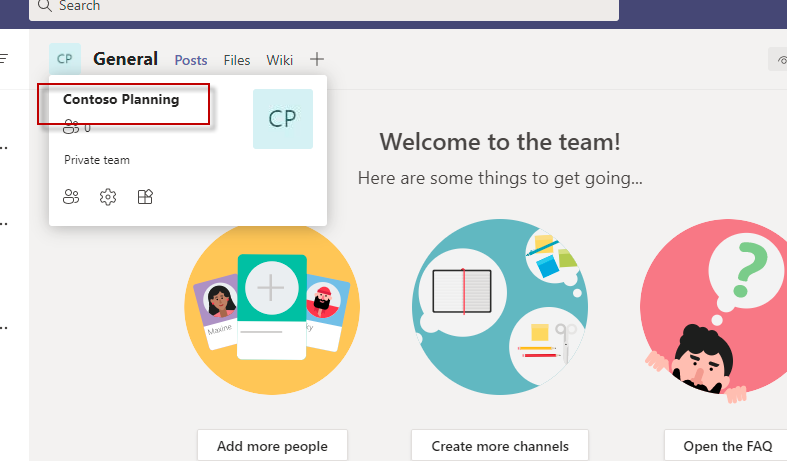Click the notebook channels illustration
The width and height of the screenshot is (787, 461).
500,307
